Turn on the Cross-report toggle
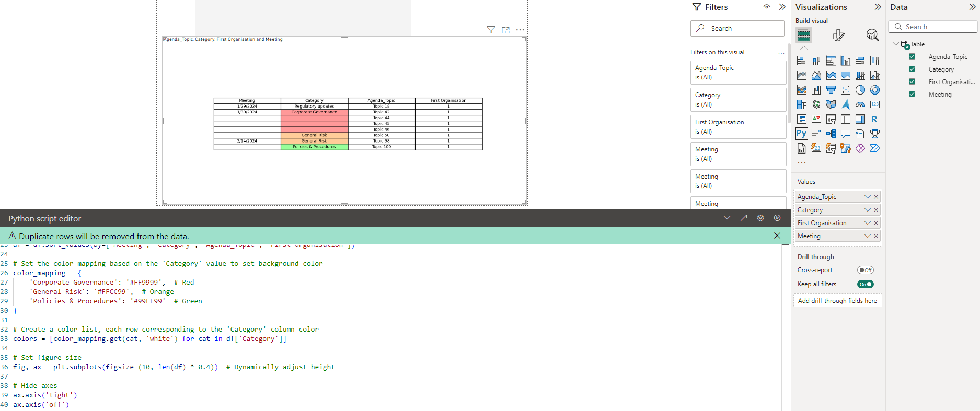The image size is (980, 411). [x=866, y=270]
